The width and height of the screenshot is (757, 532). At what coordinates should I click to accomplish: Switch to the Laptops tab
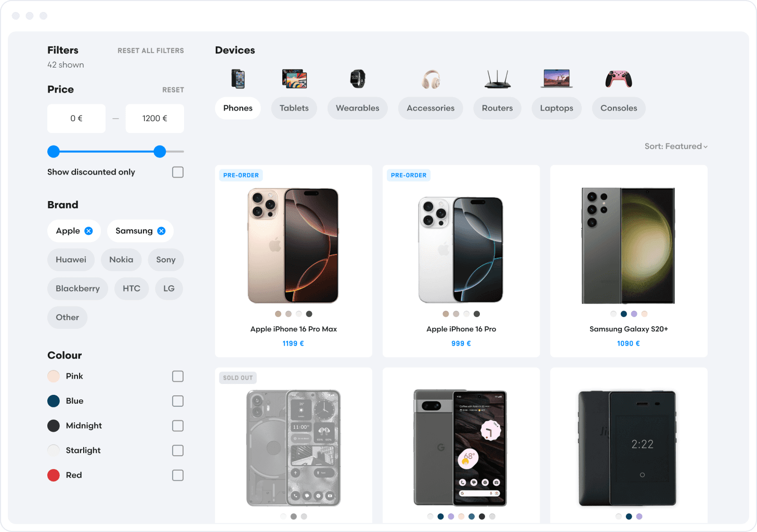(x=557, y=108)
